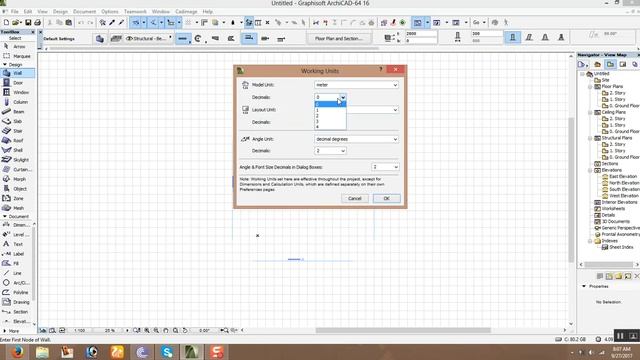The width and height of the screenshot is (640, 360).
Task: Open the Edit menu
Action: (28, 11)
